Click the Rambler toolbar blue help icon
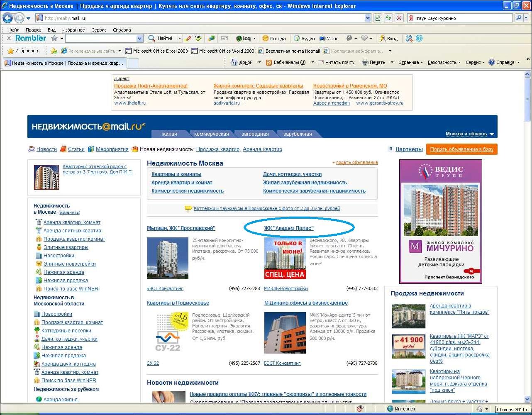 (x=419, y=38)
